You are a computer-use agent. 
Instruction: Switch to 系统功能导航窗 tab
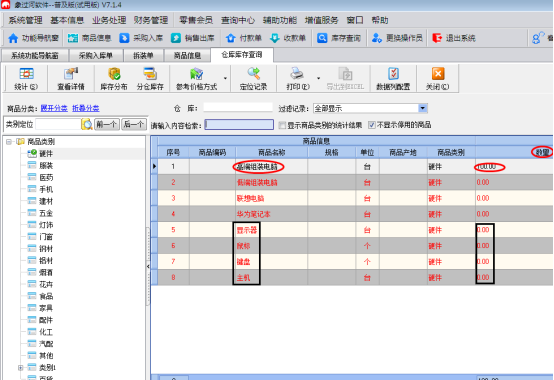tap(35, 55)
